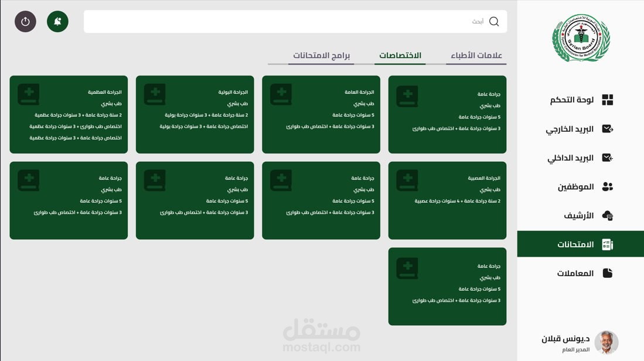Select الامتحانات exams sheet icon
Image resolution: width=644 pixels, height=361 pixels.
coord(608,244)
